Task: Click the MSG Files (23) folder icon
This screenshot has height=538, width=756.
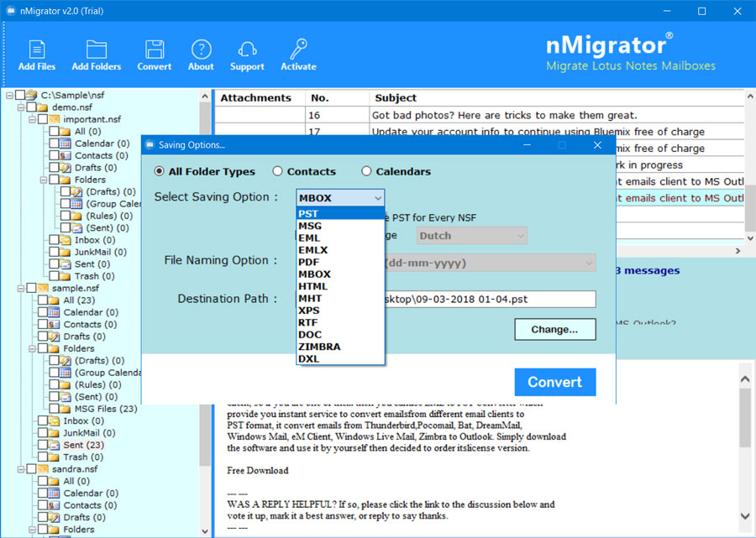Action: click(65, 409)
